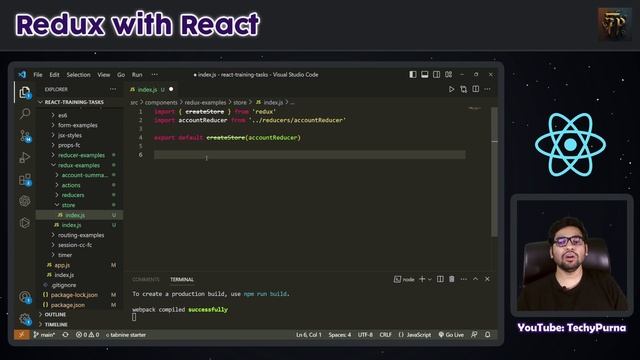The height and width of the screenshot is (360, 640).
Task: Collapse the redux-examples folder
Action: point(79,165)
